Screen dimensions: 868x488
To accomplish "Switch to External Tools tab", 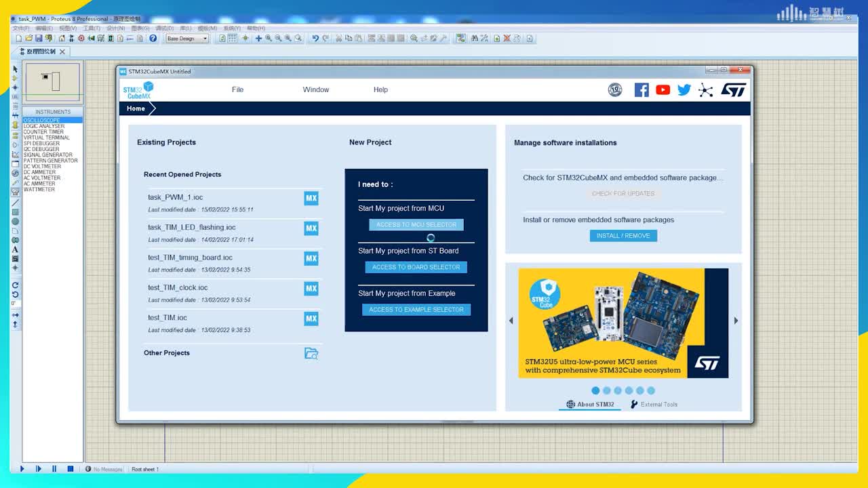I will [654, 404].
